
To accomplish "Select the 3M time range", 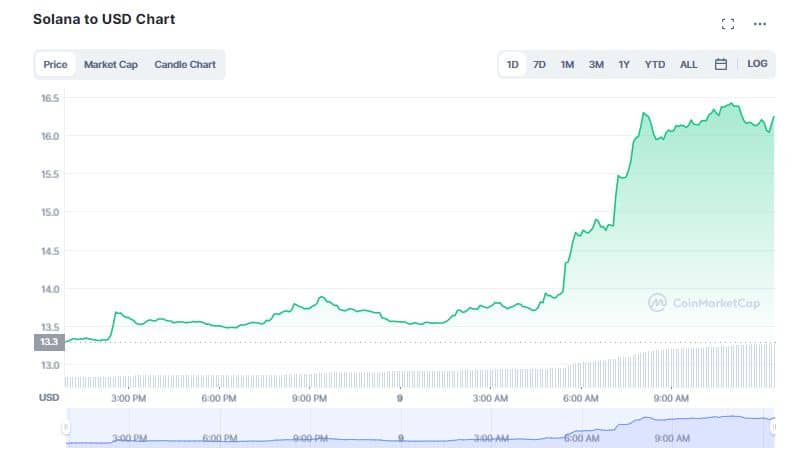I will pyautogui.click(x=596, y=64).
